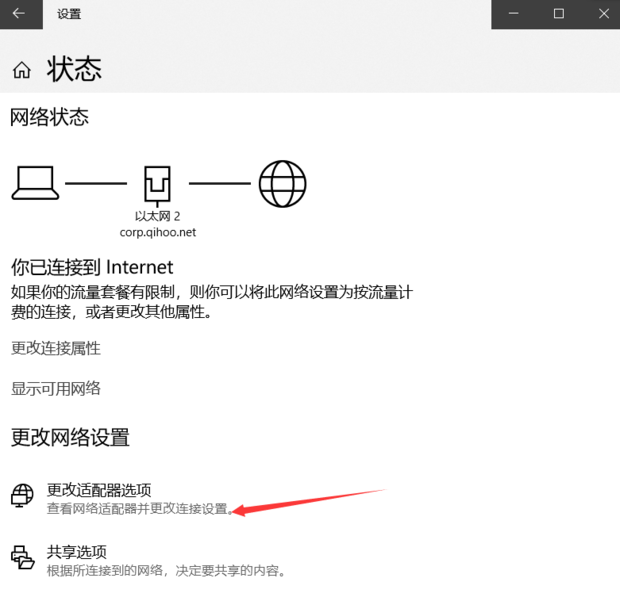Open the home icon beside 状态
This screenshot has height=601, width=620.
pos(21,70)
